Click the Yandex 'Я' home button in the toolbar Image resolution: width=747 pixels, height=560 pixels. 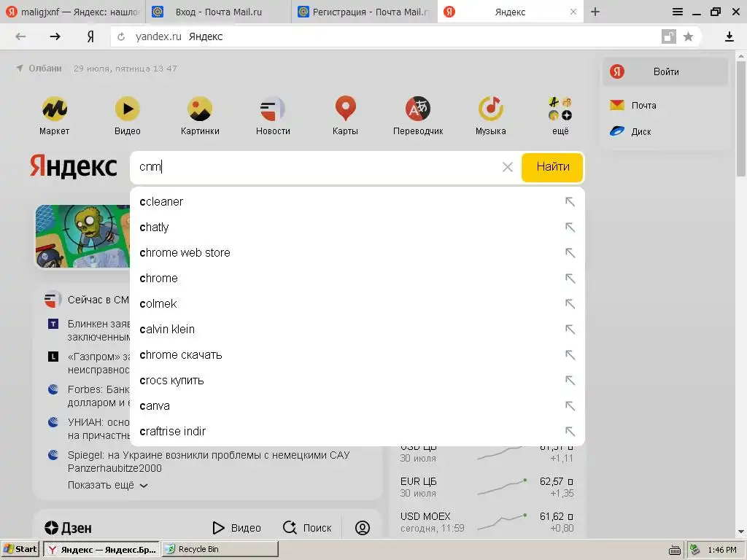click(90, 36)
